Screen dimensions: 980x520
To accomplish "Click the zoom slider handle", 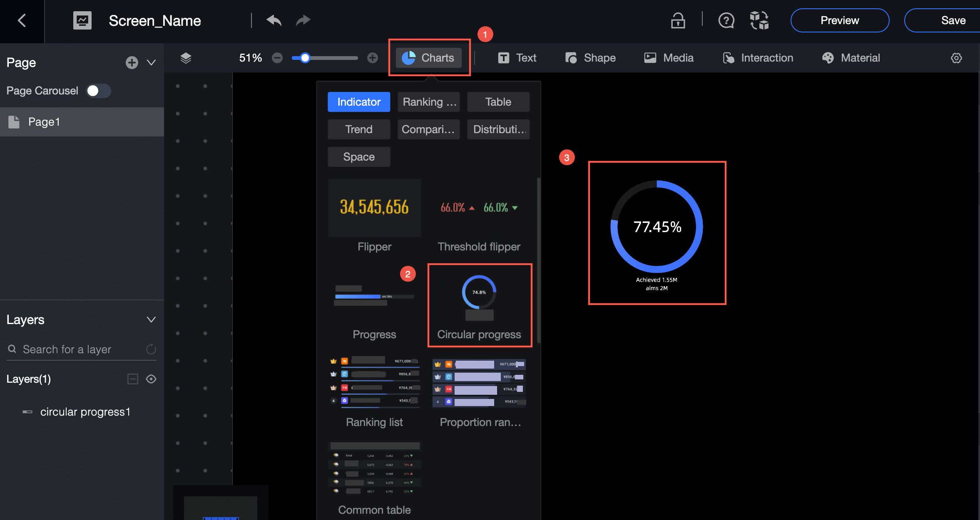I will 305,58.
